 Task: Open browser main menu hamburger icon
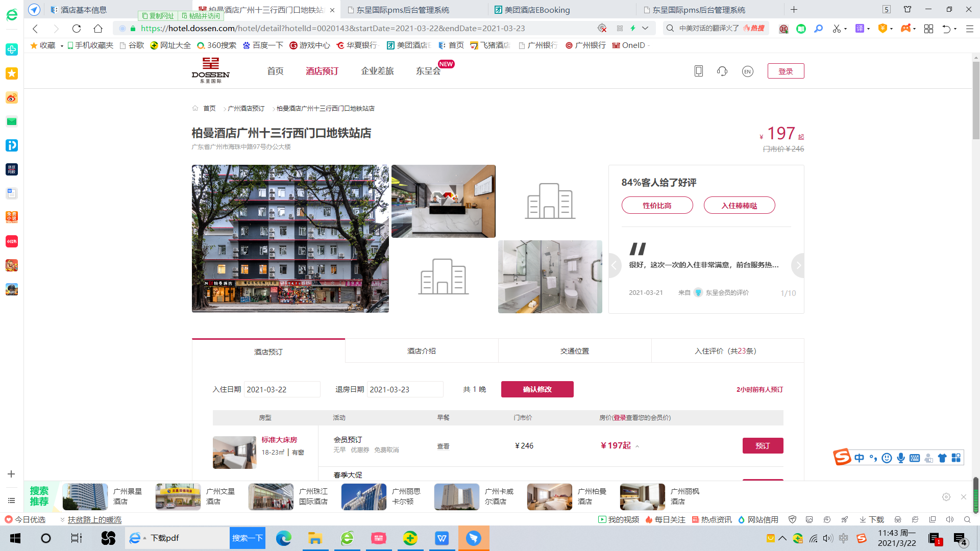[x=970, y=29]
